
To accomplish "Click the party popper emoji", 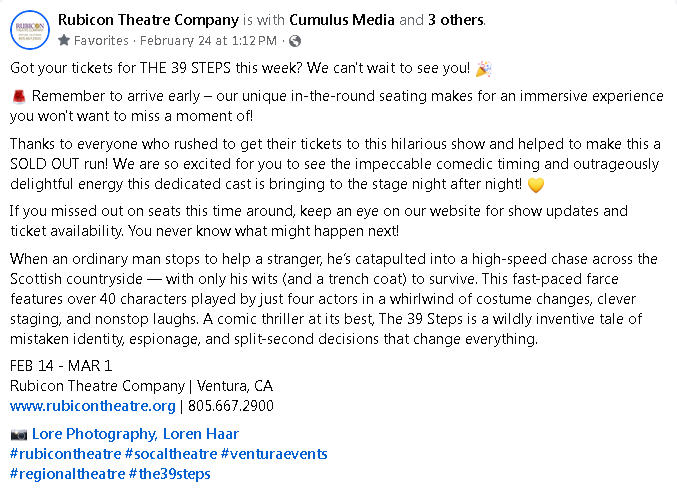I will (482, 69).
